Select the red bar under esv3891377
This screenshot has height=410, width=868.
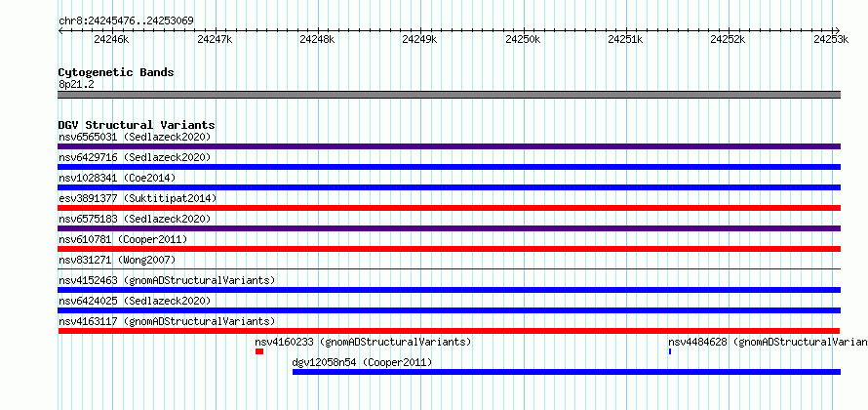[x=449, y=208]
